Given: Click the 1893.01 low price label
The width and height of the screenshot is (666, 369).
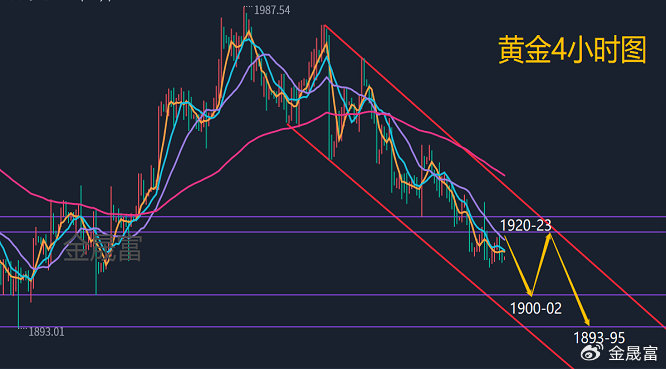Looking at the screenshot, I should click(x=46, y=332).
